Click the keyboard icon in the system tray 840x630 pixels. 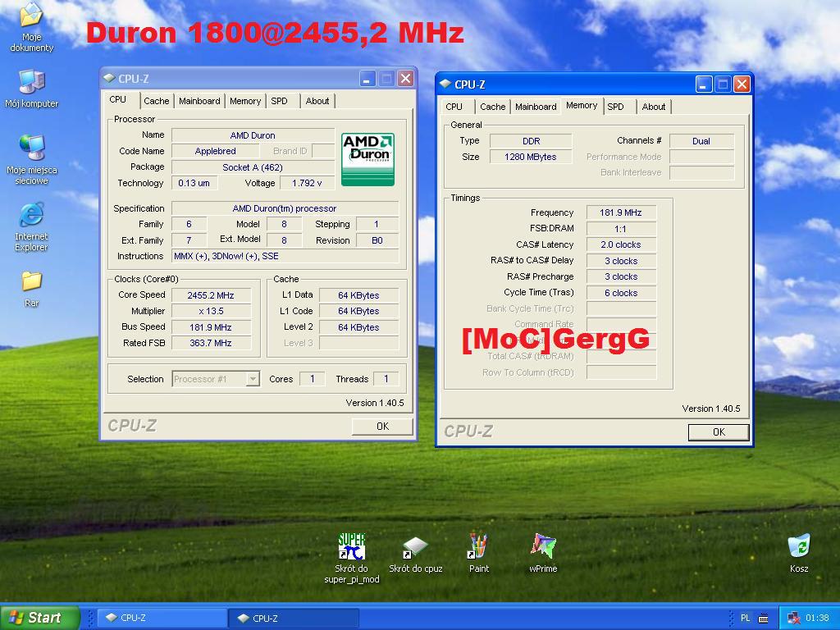click(x=764, y=619)
